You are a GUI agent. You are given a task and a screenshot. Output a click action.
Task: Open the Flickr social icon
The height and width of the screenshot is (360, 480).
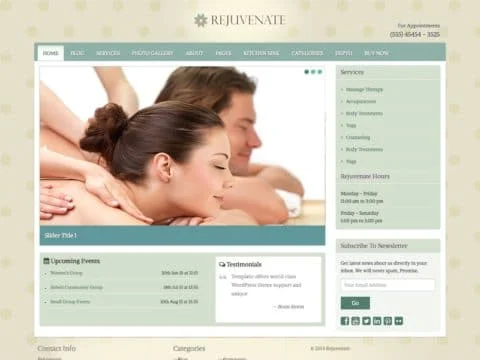pos(399,321)
